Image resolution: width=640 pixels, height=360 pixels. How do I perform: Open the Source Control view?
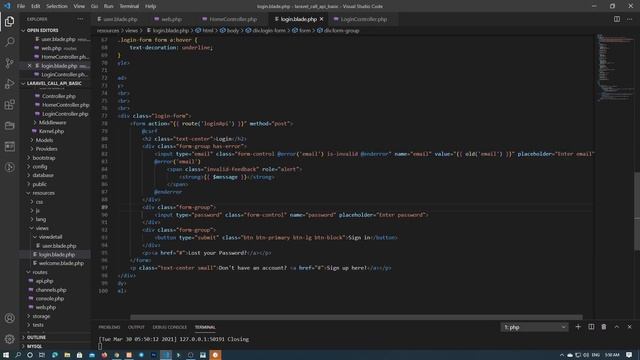(9, 63)
